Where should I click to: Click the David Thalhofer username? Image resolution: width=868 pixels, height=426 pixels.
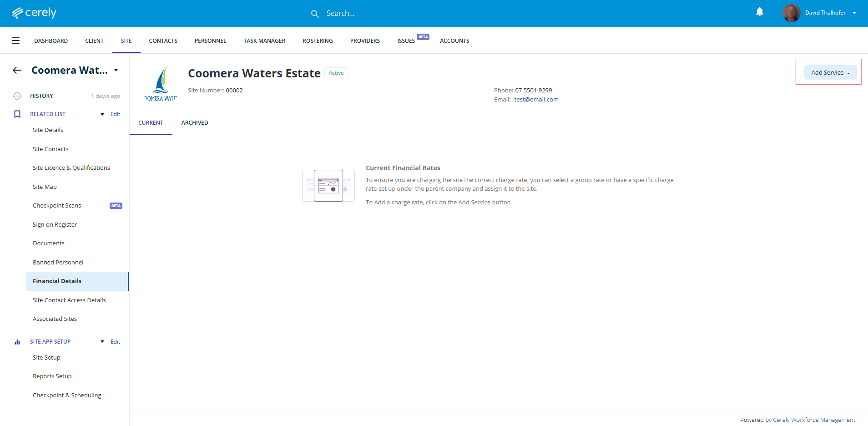point(825,13)
